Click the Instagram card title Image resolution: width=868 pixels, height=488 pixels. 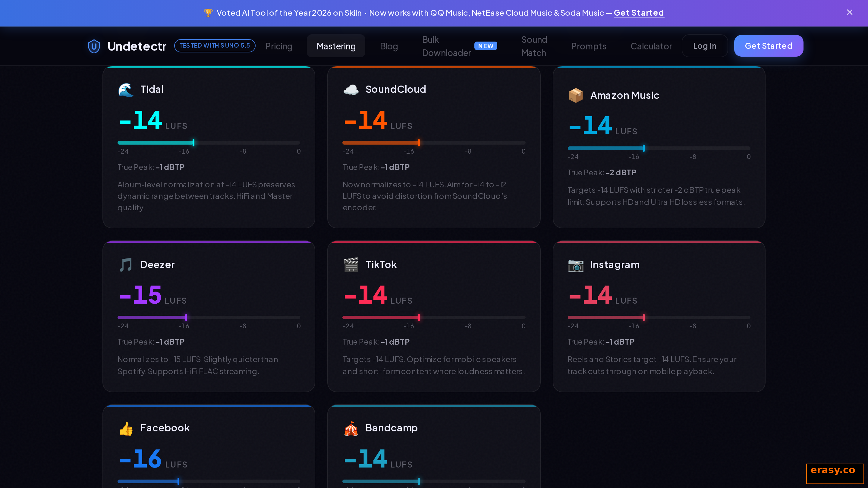615,265
